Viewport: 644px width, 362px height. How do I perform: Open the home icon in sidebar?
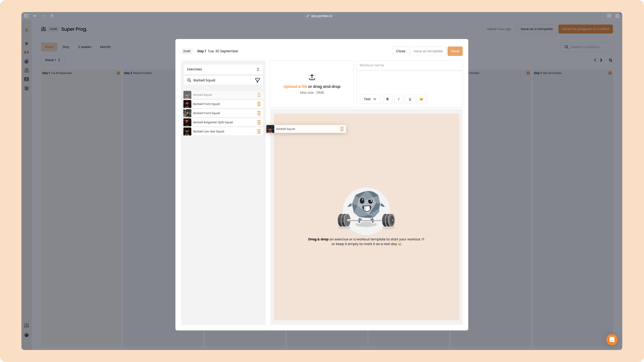(x=27, y=44)
